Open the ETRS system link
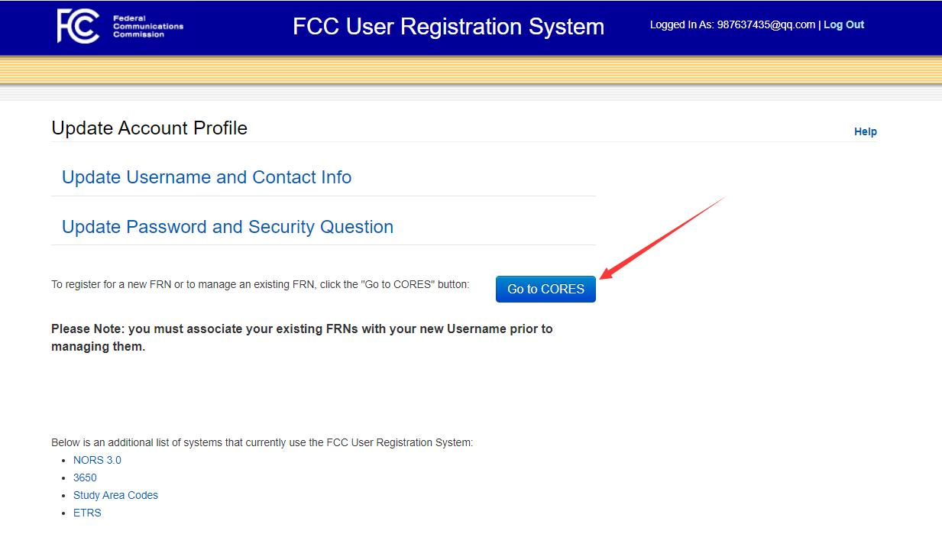The image size is (942, 560). point(87,513)
